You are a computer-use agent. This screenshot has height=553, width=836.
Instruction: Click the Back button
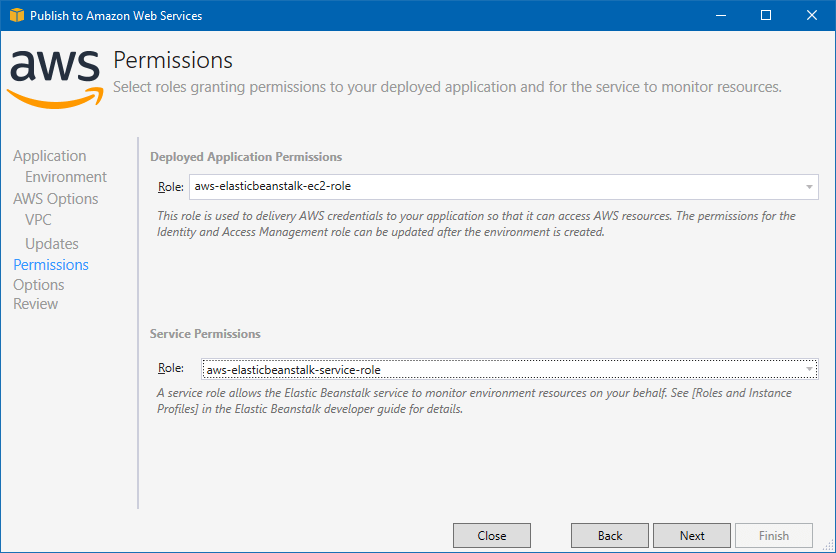[x=609, y=535]
